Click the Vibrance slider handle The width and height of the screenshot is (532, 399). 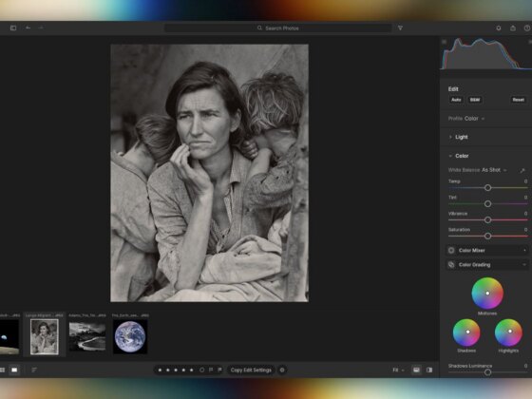[487, 219]
